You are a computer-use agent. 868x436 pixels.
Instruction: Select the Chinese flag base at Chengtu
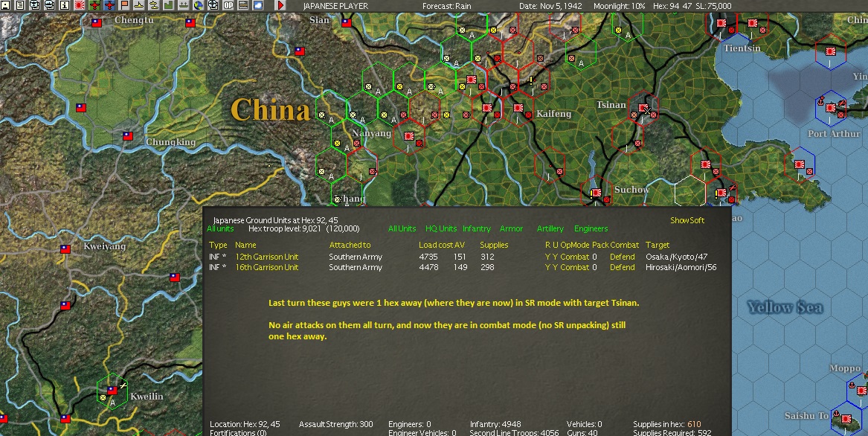point(97,23)
